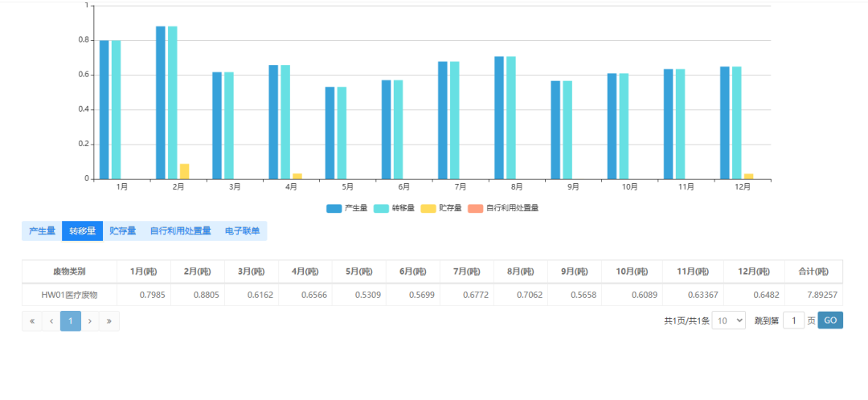Click the 0.7985 table cell
Viewport: 868px width, 400px height.
point(143,295)
